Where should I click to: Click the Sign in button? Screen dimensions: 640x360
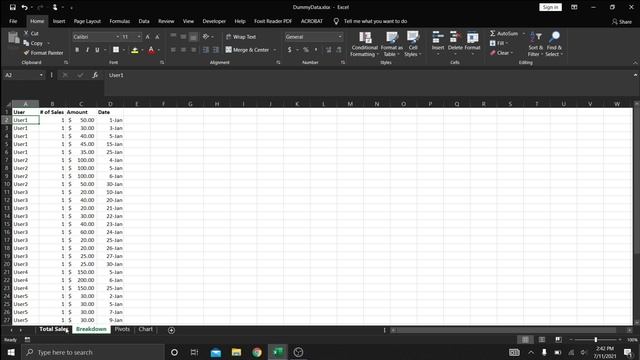(x=550, y=7)
